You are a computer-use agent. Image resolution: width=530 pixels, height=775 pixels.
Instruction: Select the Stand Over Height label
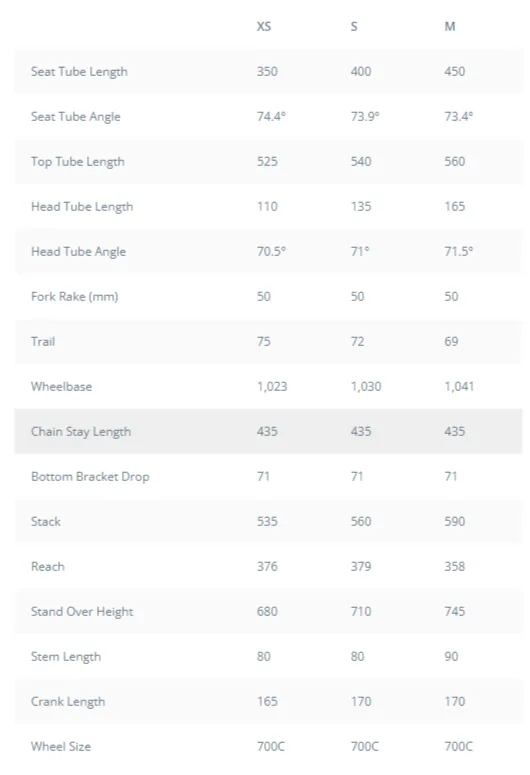click(82, 611)
